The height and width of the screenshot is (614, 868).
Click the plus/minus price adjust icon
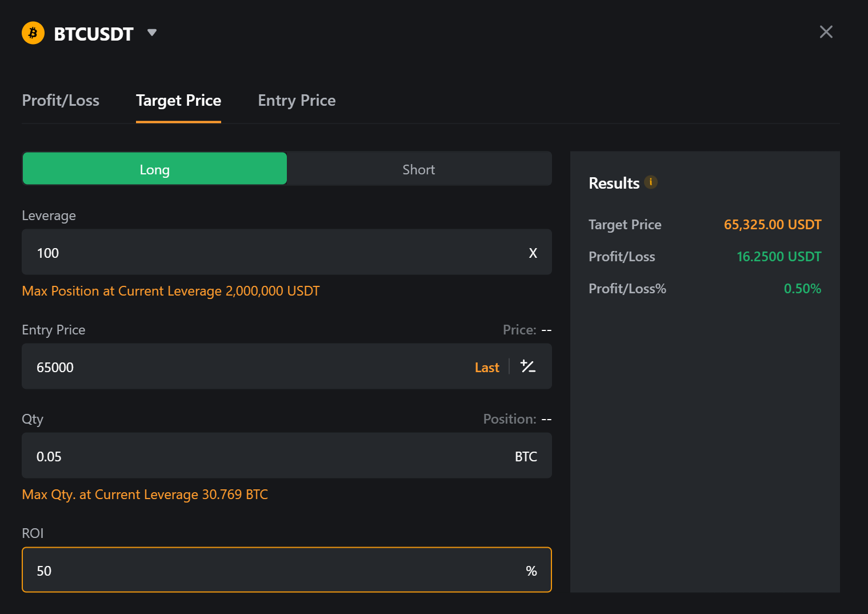click(528, 366)
